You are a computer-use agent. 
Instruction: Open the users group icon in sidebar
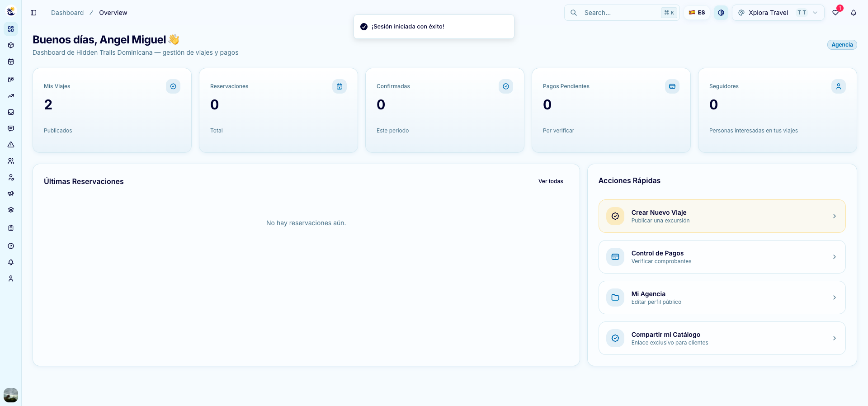coord(11,161)
